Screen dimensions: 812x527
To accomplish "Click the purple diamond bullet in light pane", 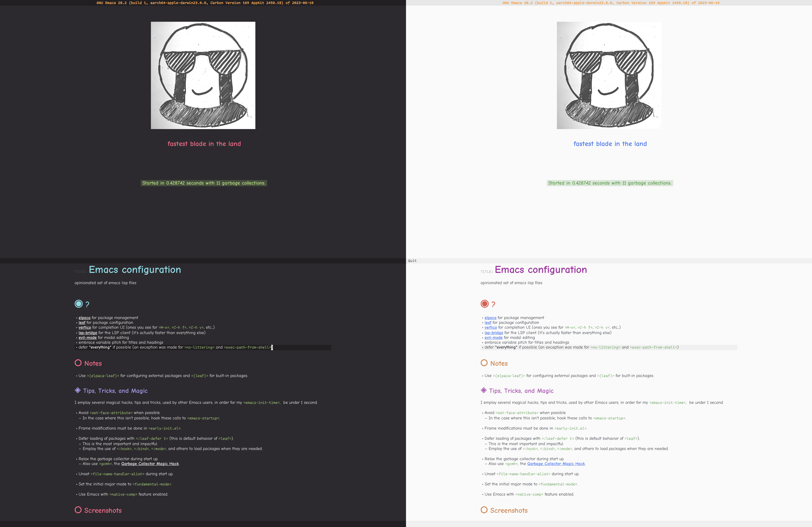I will click(x=483, y=390).
